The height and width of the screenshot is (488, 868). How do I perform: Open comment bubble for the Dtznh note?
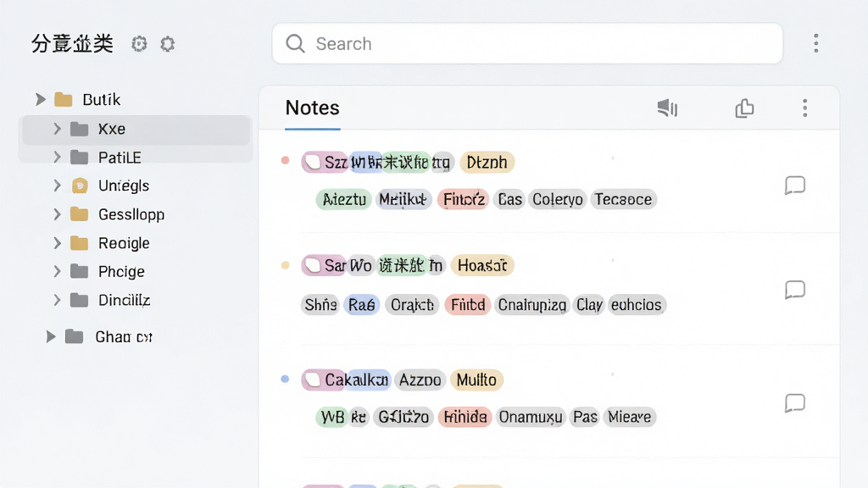tap(795, 186)
